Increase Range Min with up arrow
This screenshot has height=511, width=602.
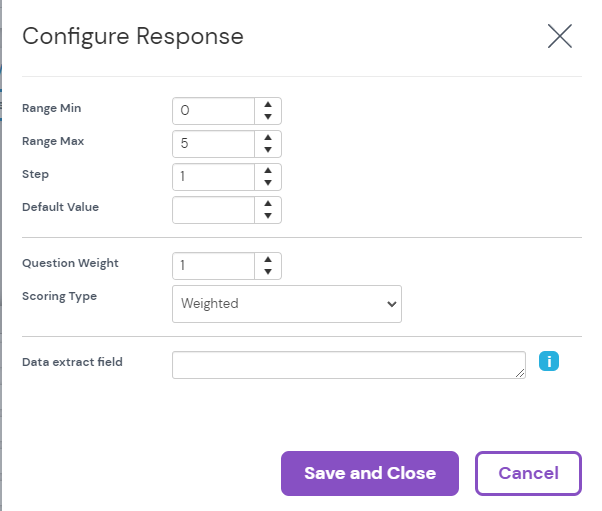click(268, 104)
